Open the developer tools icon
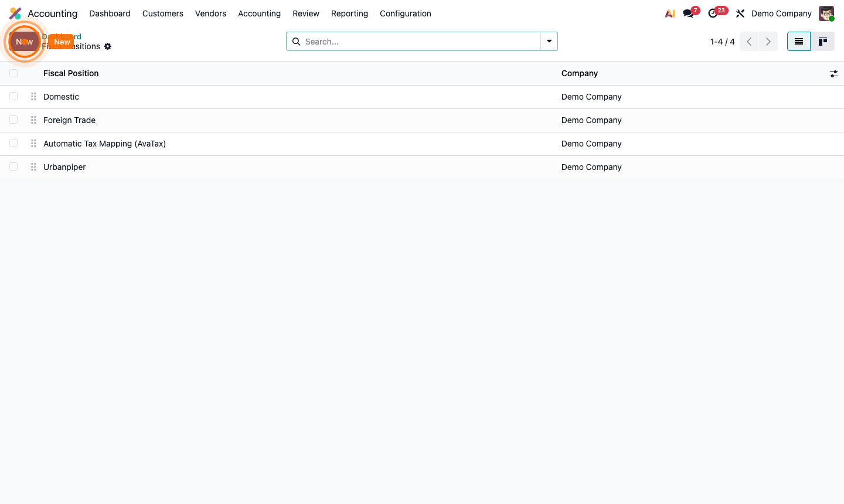This screenshot has width=844, height=504. 740,13
